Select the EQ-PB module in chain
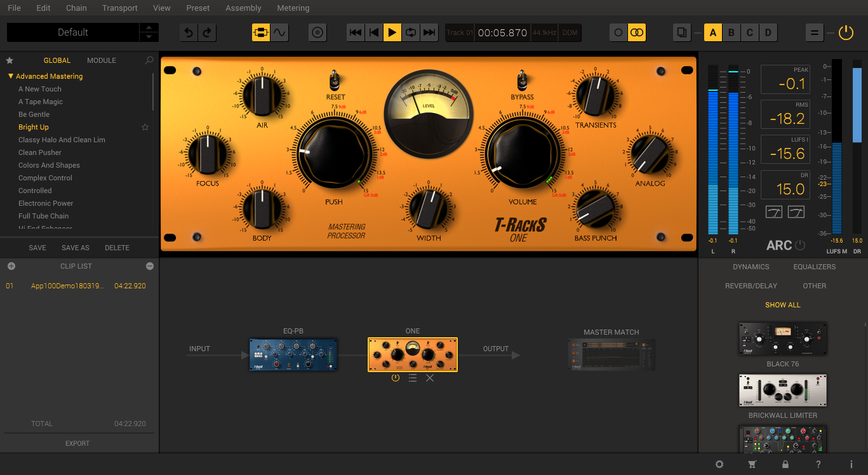This screenshot has width=868, height=475. coord(293,354)
